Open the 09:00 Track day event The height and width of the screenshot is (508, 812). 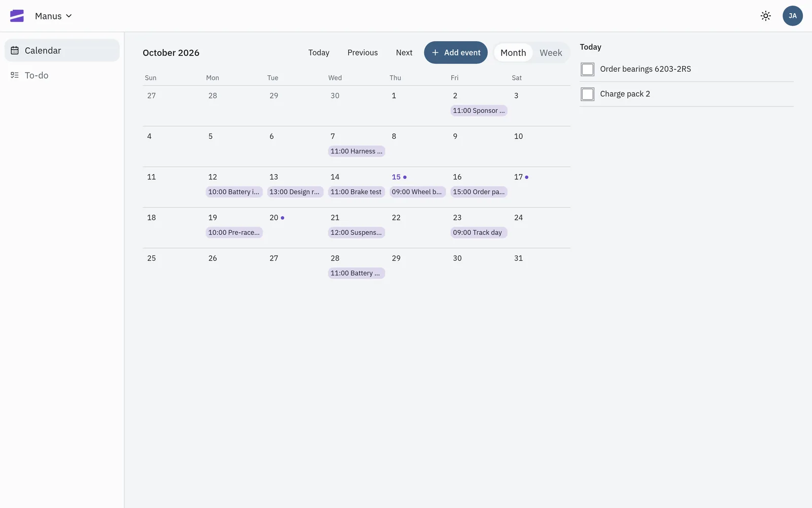(x=479, y=232)
